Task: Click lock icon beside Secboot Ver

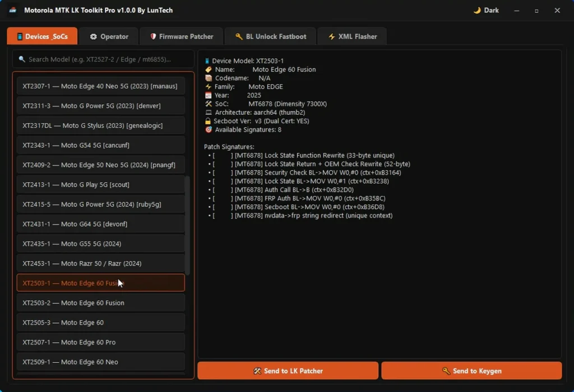Action: click(x=208, y=121)
